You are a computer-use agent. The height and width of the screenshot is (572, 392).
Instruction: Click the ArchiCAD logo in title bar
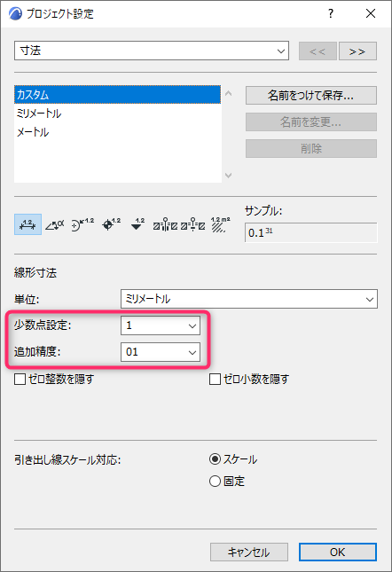click(x=15, y=14)
